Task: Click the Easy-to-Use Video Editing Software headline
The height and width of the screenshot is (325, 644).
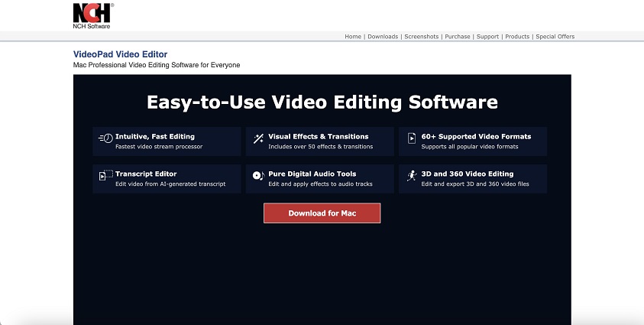Action: tap(322, 102)
